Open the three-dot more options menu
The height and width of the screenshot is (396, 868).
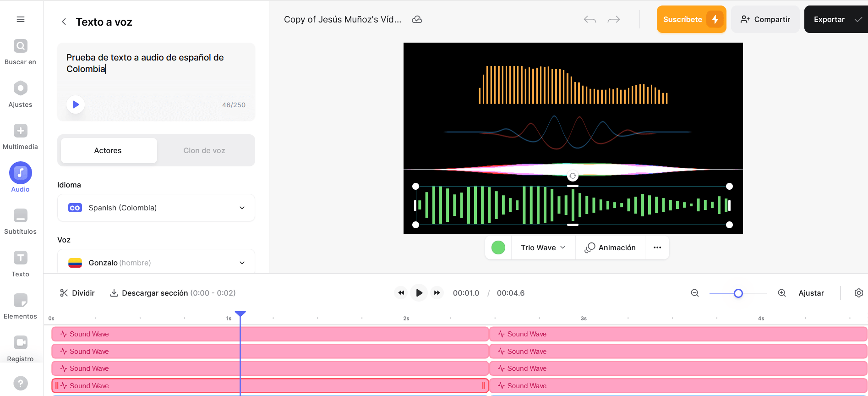[657, 247]
